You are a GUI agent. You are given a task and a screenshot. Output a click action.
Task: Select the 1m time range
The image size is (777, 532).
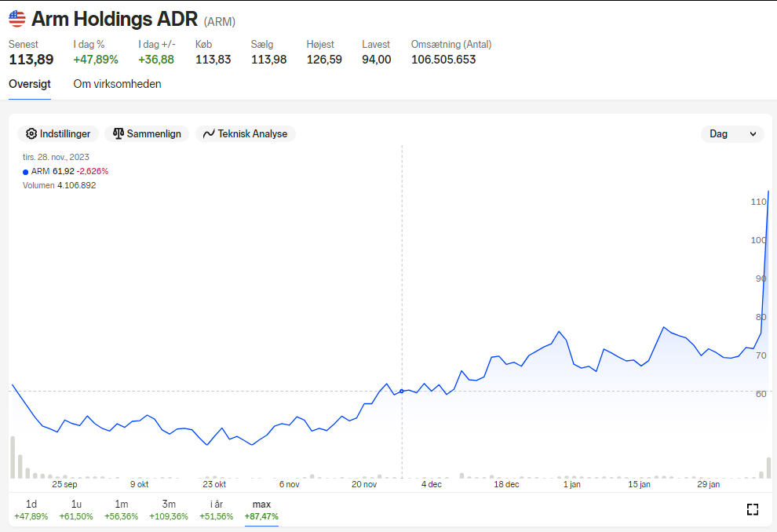[x=122, y=510]
